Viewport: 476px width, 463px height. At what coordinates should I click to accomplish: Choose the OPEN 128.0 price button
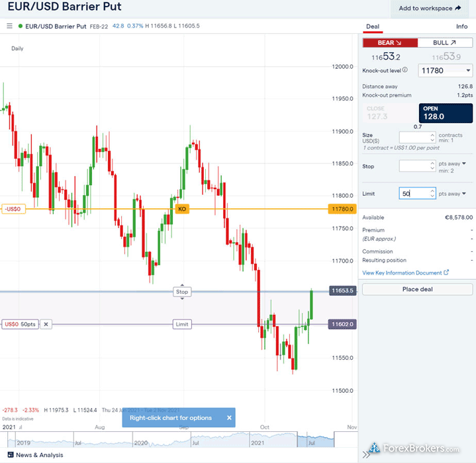(x=446, y=113)
